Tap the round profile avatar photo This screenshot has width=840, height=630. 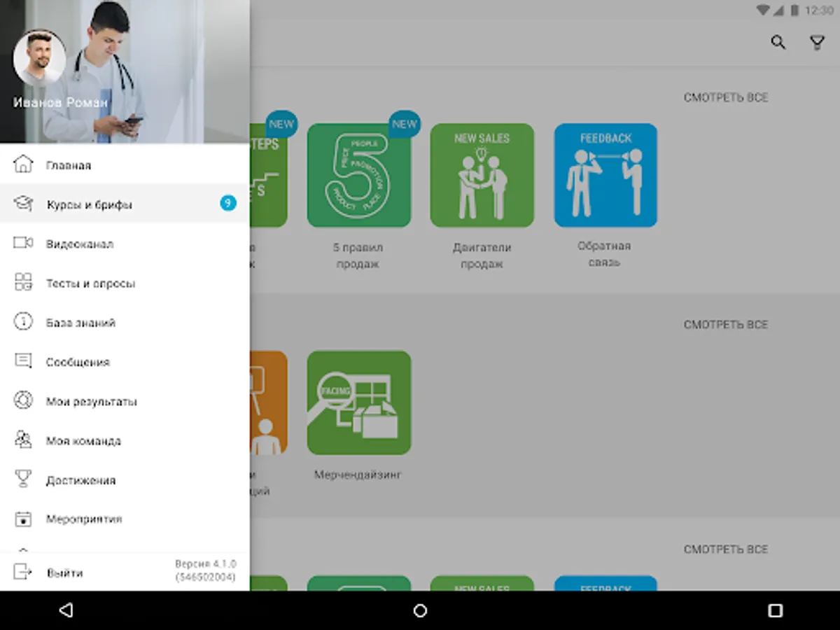pos(39,57)
